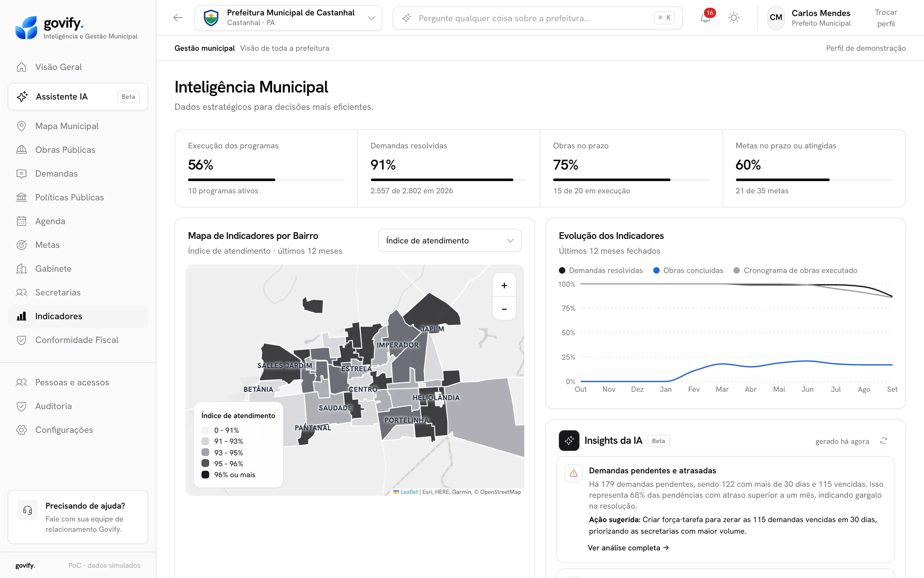Click the Metas no prazo progress bar
The width and height of the screenshot is (924, 578).
tap(814, 180)
